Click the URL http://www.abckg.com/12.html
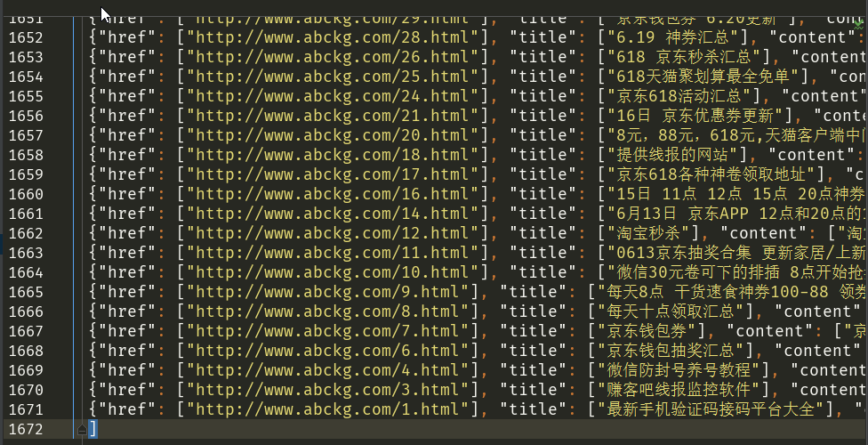 point(333,233)
